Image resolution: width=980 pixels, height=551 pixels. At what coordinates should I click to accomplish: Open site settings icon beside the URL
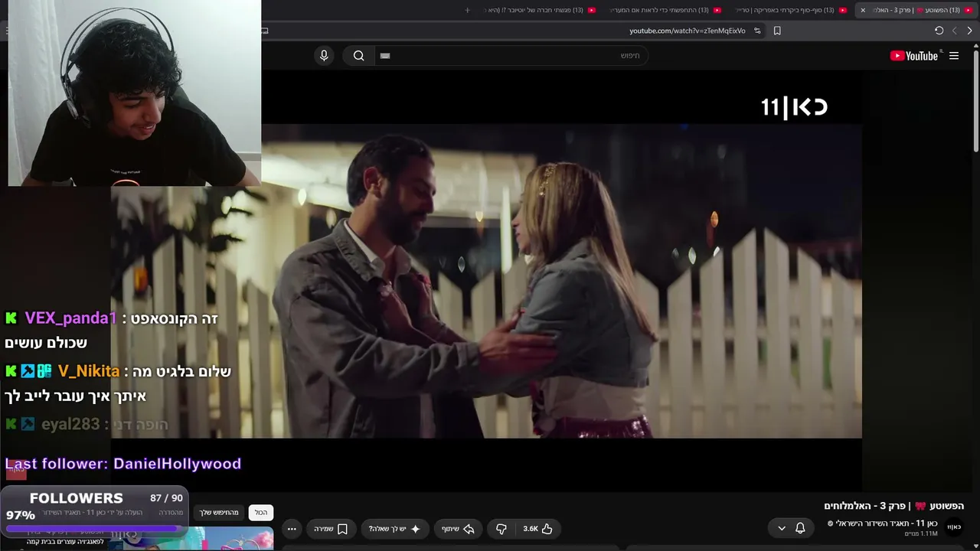point(757,31)
